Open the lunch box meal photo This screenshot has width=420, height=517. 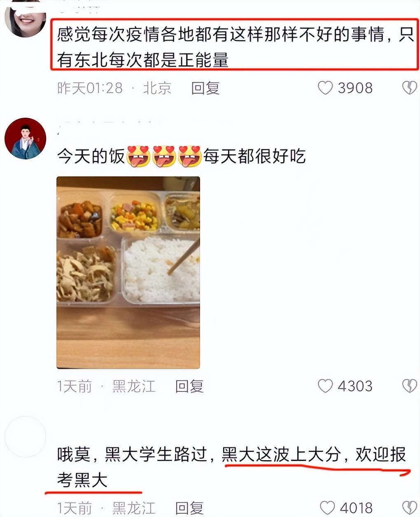[128, 272]
